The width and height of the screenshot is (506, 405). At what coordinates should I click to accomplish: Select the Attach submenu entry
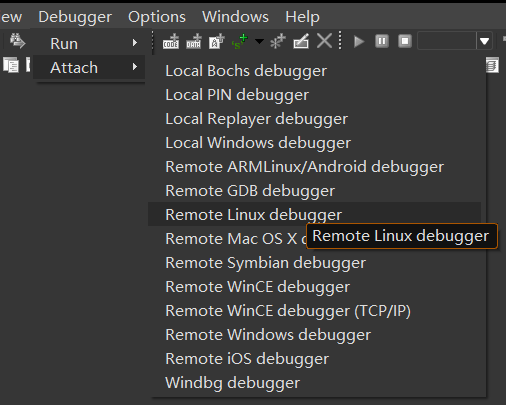coord(89,67)
